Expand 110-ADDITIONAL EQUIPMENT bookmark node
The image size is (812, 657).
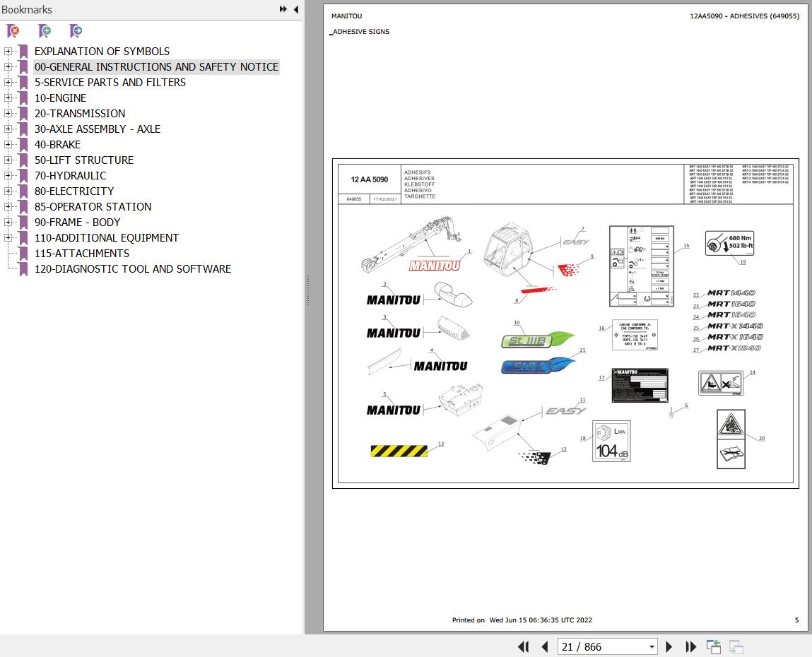pos(8,237)
